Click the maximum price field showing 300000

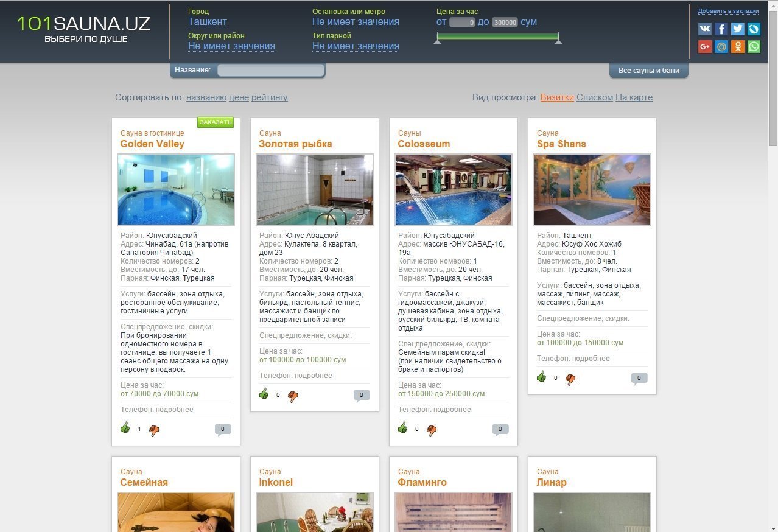505,23
